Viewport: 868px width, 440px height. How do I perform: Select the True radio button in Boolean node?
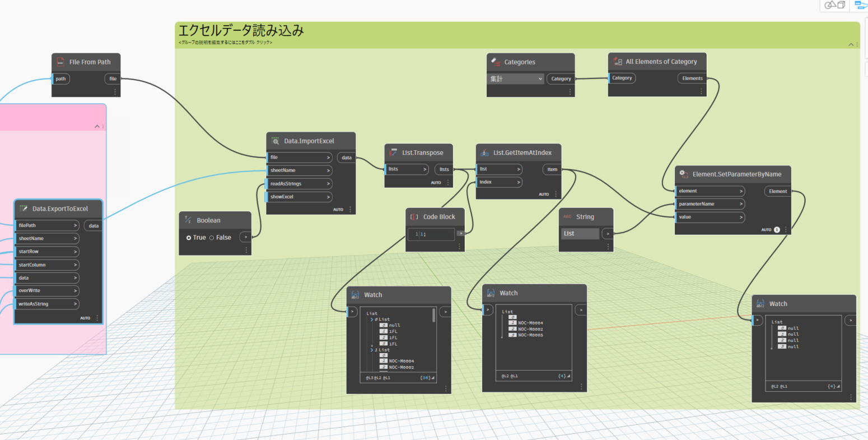pos(189,237)
